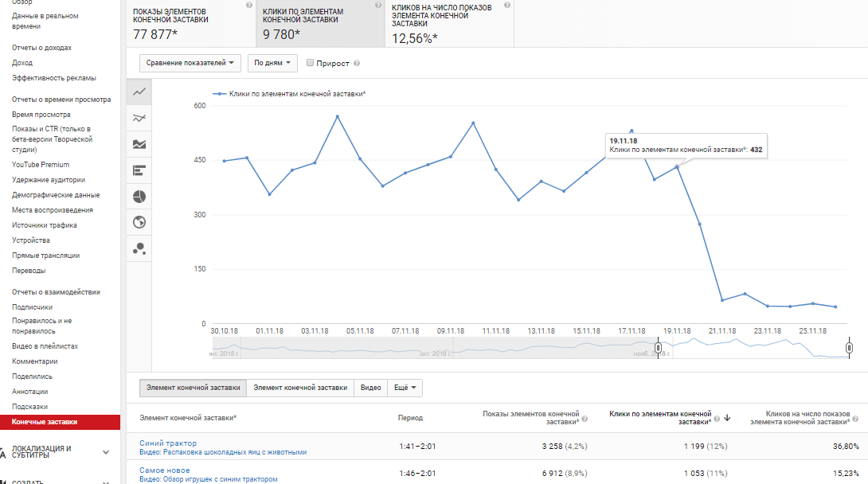
Task: Select the Показы элементов конечной заставки metric
Action: tap(189, 24)
